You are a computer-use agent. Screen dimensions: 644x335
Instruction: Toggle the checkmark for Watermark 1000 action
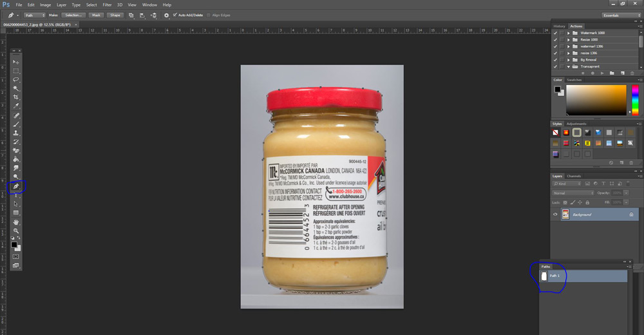click(555, 32)
